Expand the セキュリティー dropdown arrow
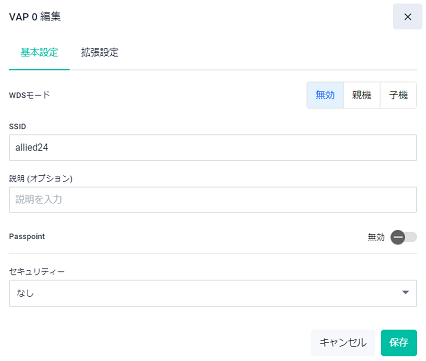 tap(405, 293)
